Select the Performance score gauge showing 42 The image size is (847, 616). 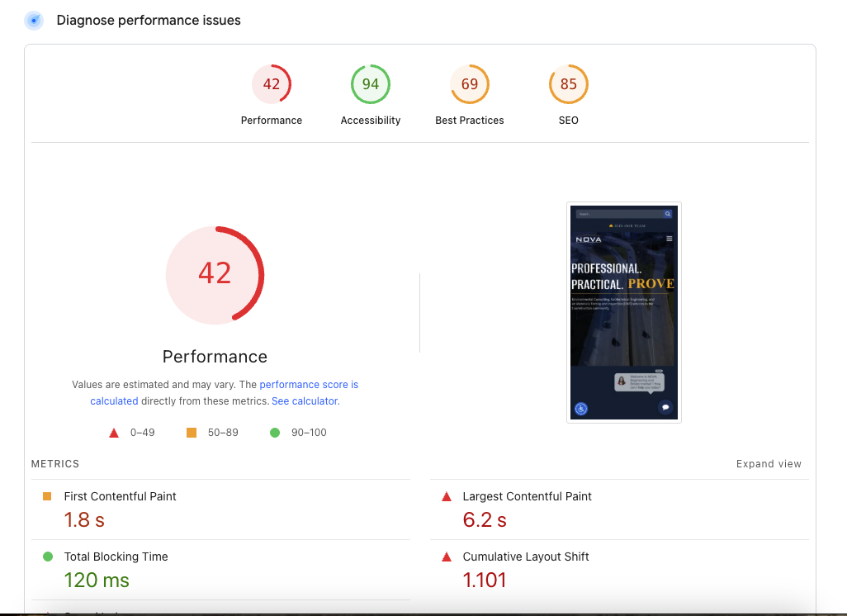[272, 84]
